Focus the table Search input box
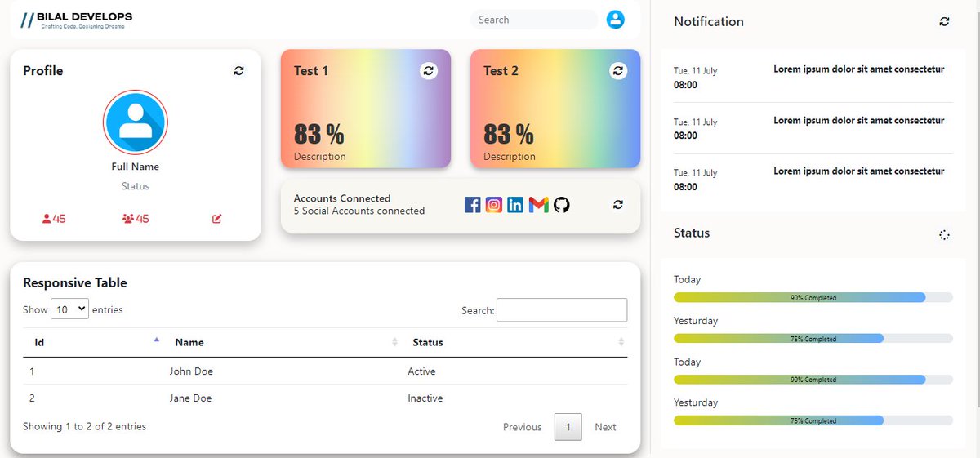The height and width of the screenshot is (458, 980). pyautogui.click(x=562, y=310)
